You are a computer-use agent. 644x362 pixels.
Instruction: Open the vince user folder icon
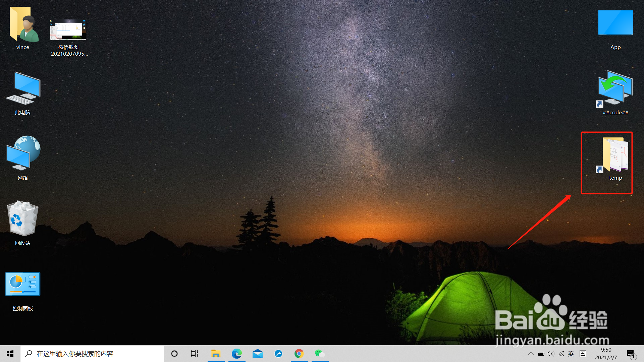(x=23, y=25)
